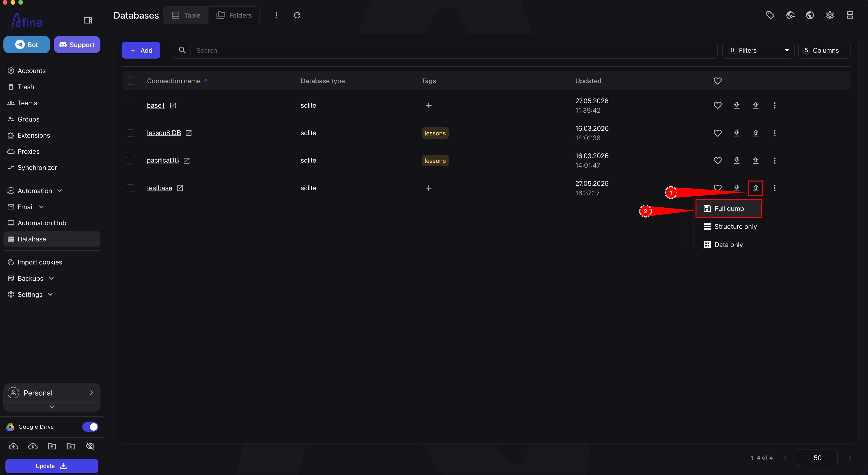The width and height of the screenshot is (868, 475).
Task: Open more options for testbase
Action: (x=775, y=188)
